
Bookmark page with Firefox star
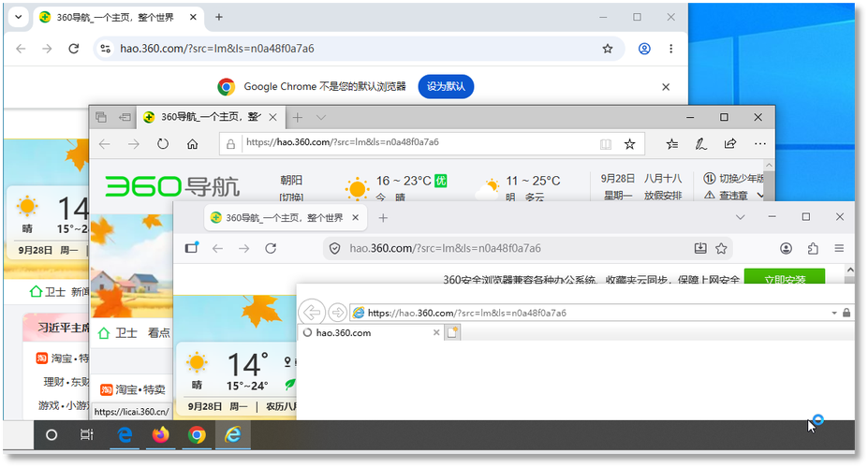(721, 248)
